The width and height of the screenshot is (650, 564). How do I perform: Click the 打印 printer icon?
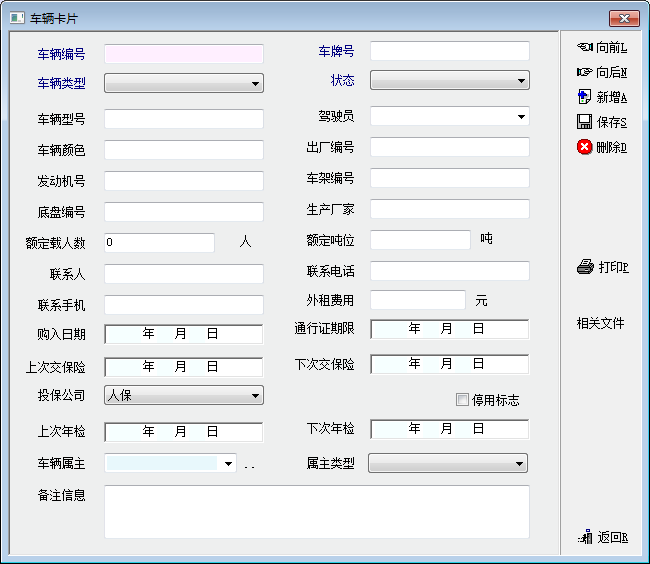(x=585, y=267)
